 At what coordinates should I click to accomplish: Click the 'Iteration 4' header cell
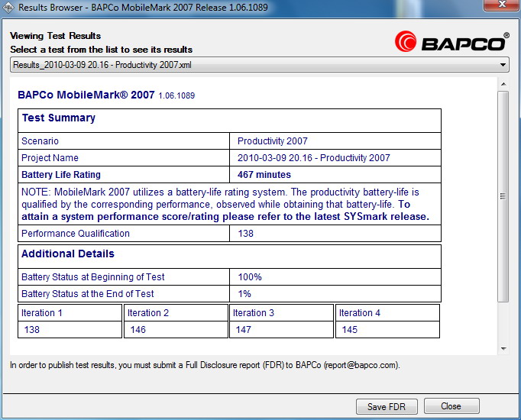tap(388, 313)
